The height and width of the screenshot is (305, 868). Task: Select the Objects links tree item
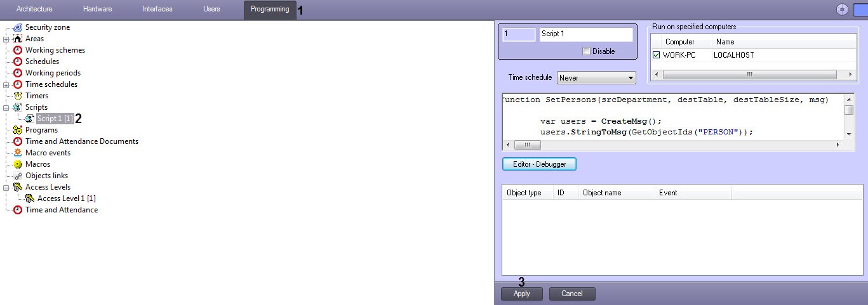pos(47,176)
